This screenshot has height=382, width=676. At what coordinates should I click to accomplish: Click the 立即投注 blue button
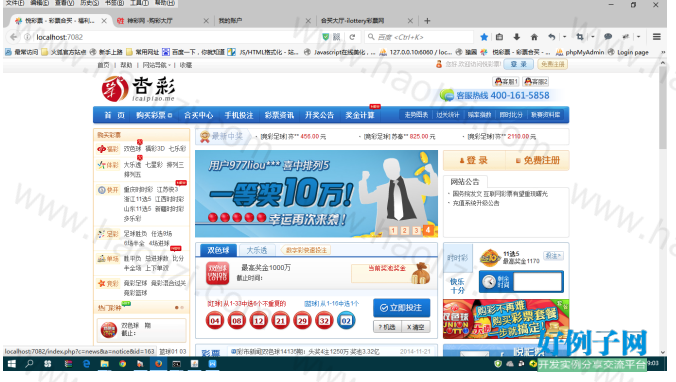tap(401, 308)
